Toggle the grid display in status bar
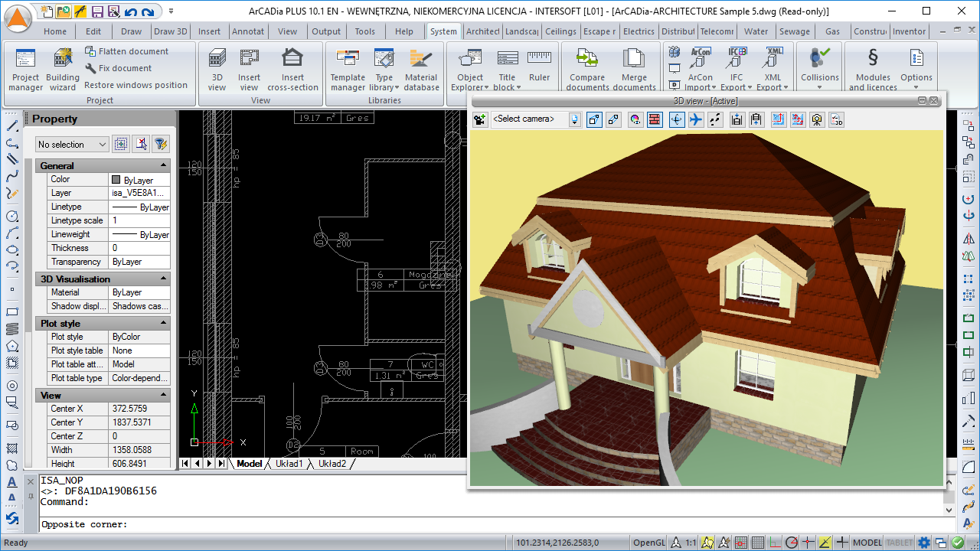This screenshot has width=980, height=551. [x=756, y=543]
